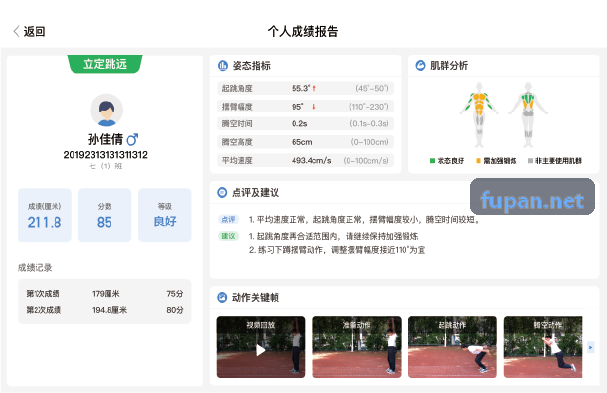607x393 pixels.
Task: Click the 动作关键帧 section icon
Action: pos(222,297)
